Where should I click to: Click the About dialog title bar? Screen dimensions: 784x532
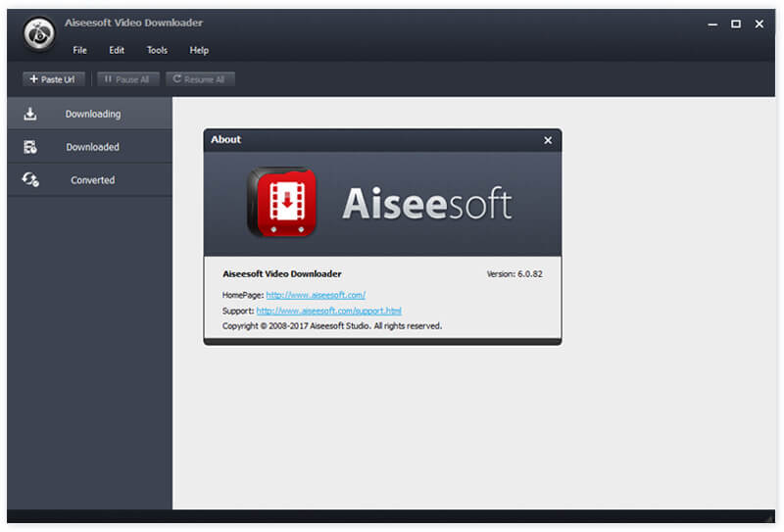coord(382,140)
